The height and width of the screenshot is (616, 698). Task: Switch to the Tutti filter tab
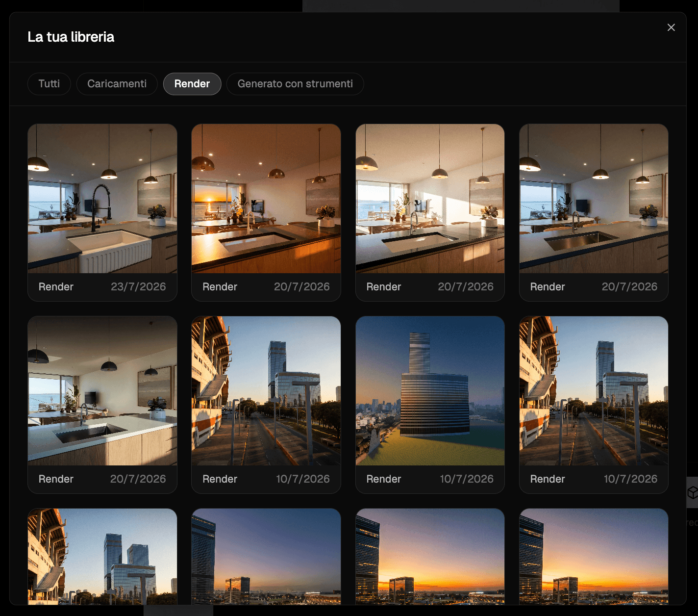[x=49, y=84]
